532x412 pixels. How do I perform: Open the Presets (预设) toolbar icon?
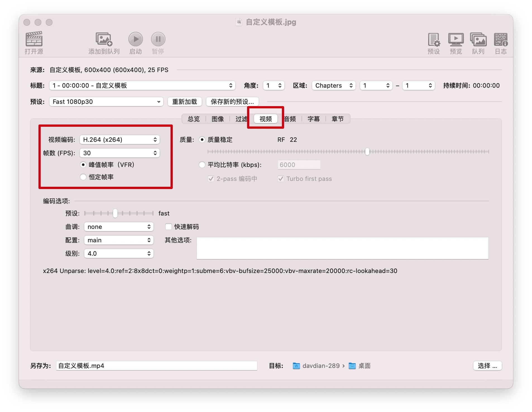pos(433,40)
